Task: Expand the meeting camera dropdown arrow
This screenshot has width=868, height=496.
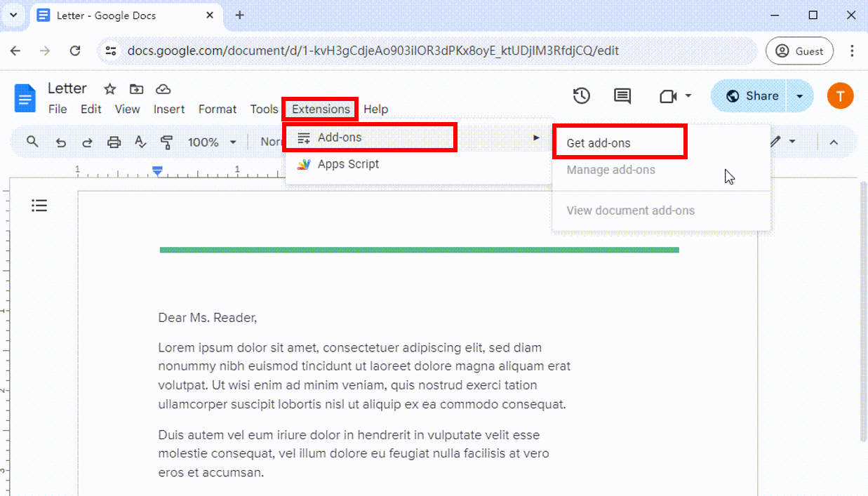Action: [688, 96]
